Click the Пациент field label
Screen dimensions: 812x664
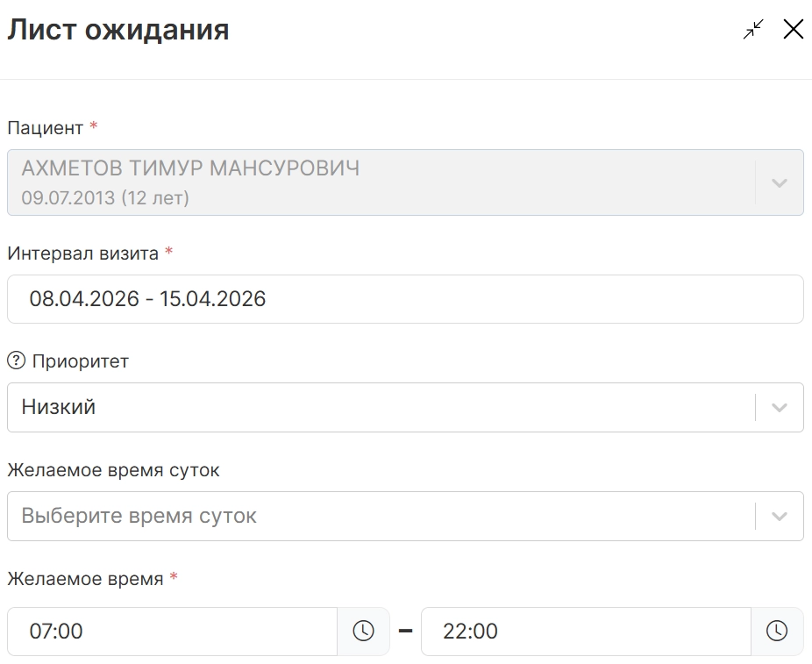[x=46, y=128]
